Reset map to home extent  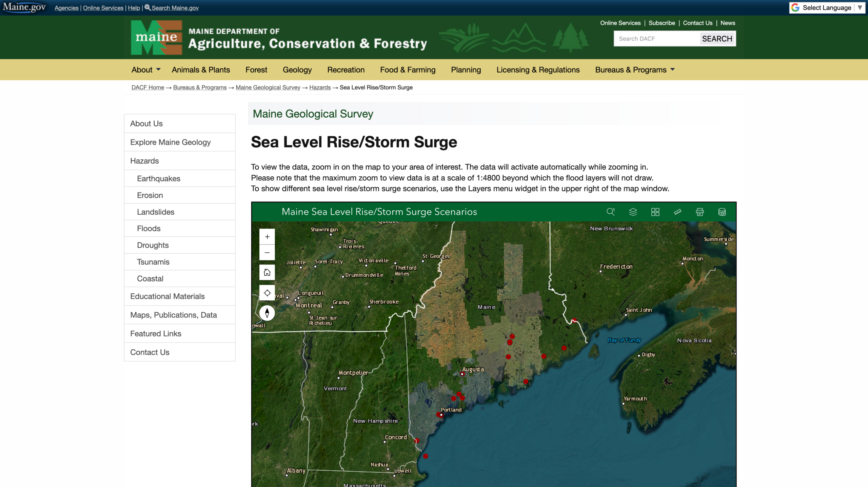[x=267, y=272]
